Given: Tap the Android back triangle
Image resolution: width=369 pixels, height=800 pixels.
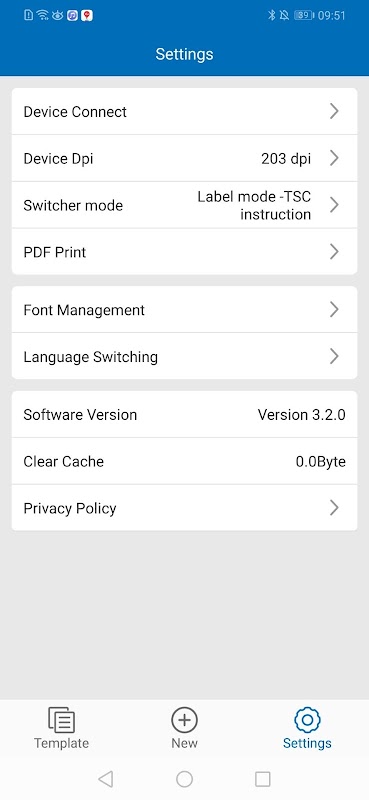Looking at the screenshot, I should pyautogui.click(x=106, y=779).
